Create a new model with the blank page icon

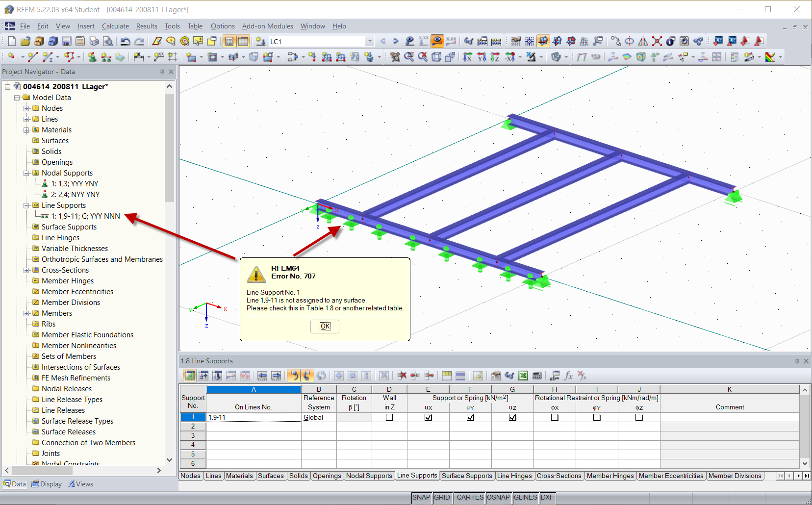tap(12, 41)
